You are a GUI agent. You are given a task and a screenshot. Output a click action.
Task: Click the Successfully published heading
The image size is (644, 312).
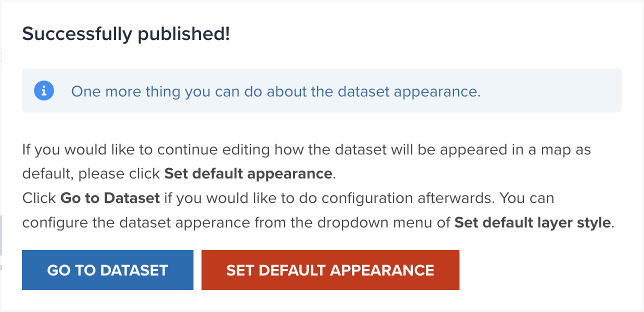(125, 34)
